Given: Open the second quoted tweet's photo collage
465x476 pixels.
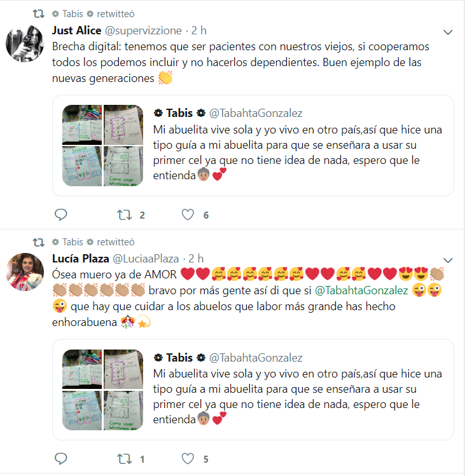Looking at the screenshot, I should pyautogui.click(x=102, y=390).
